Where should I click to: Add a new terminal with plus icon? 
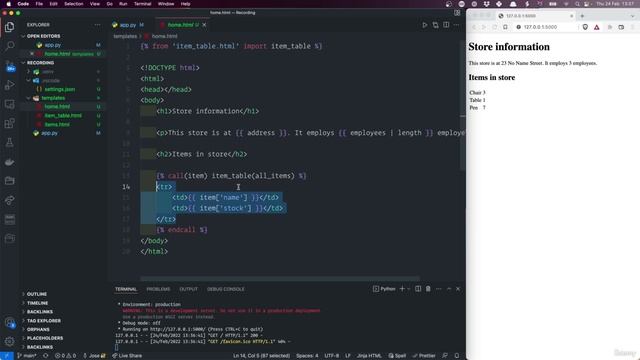click(x=402, y=289)
